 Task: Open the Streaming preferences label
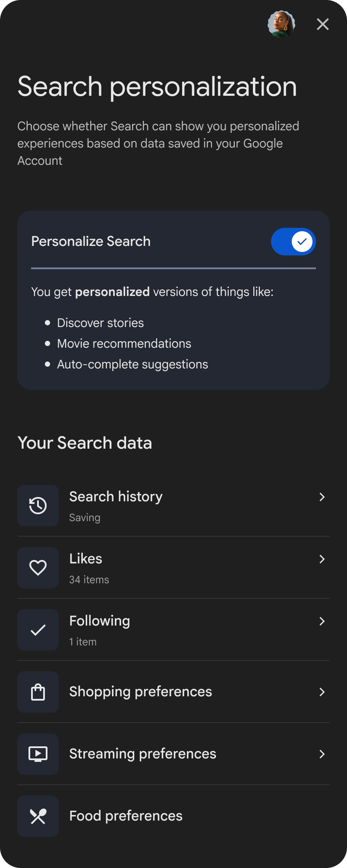[143, 754]
